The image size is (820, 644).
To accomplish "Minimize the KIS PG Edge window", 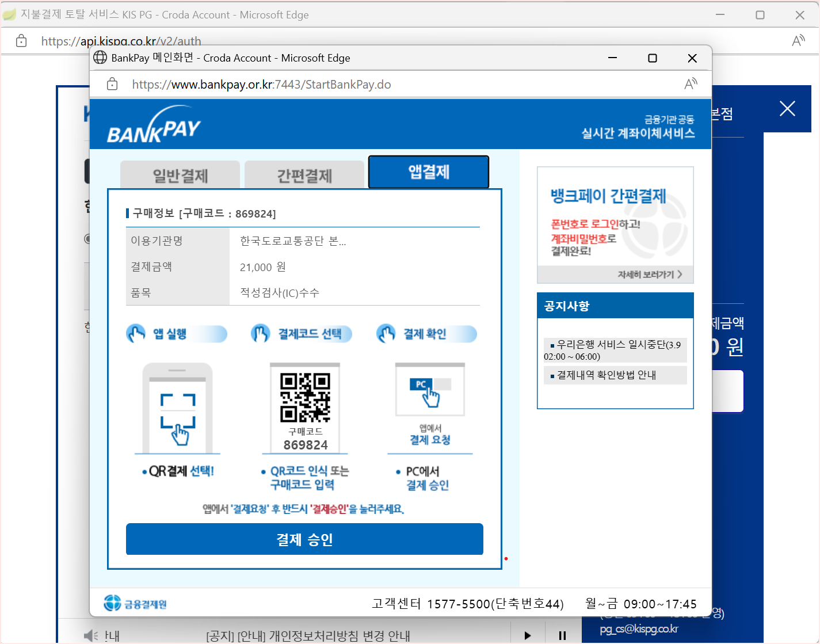I will click(x=720, y=14).
